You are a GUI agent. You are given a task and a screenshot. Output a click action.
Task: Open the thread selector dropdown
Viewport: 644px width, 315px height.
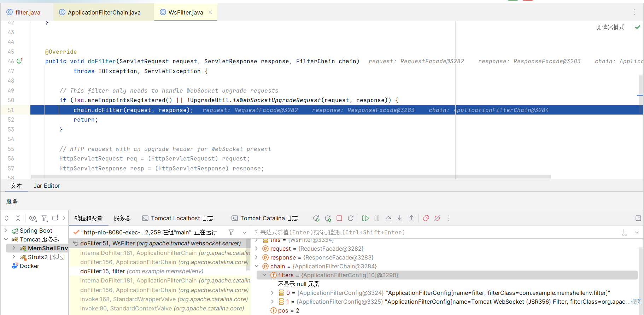245,232
